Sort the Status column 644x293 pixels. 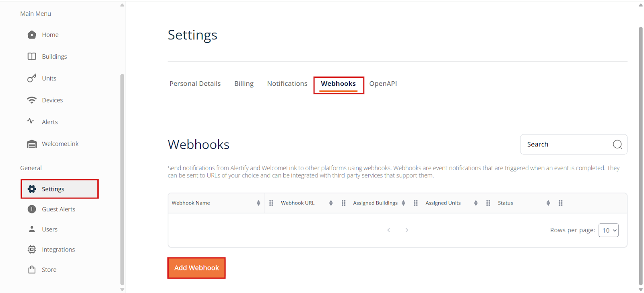point(548,203)
